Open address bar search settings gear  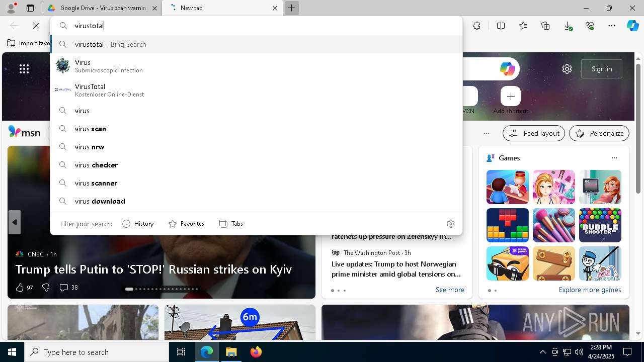click(451, 224)
